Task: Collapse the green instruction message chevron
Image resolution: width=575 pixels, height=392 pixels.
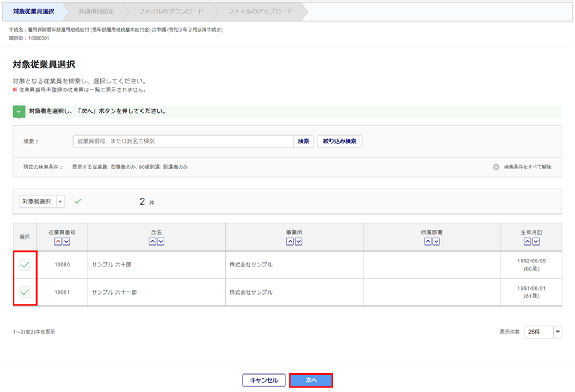Action: (x=19, y=111)
